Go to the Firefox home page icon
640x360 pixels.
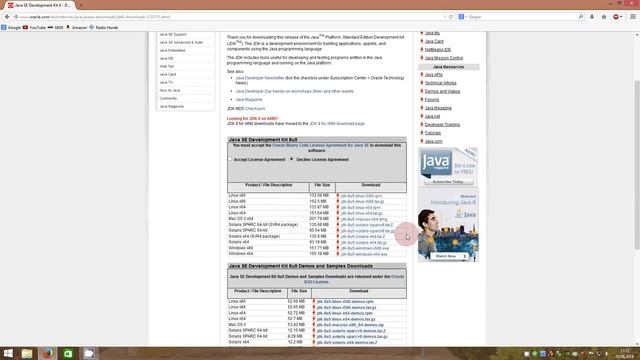(604, 17)
